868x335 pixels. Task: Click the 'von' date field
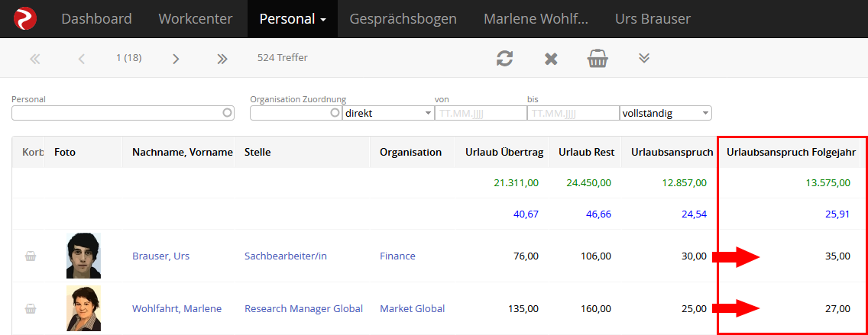[x=481, y=113]
